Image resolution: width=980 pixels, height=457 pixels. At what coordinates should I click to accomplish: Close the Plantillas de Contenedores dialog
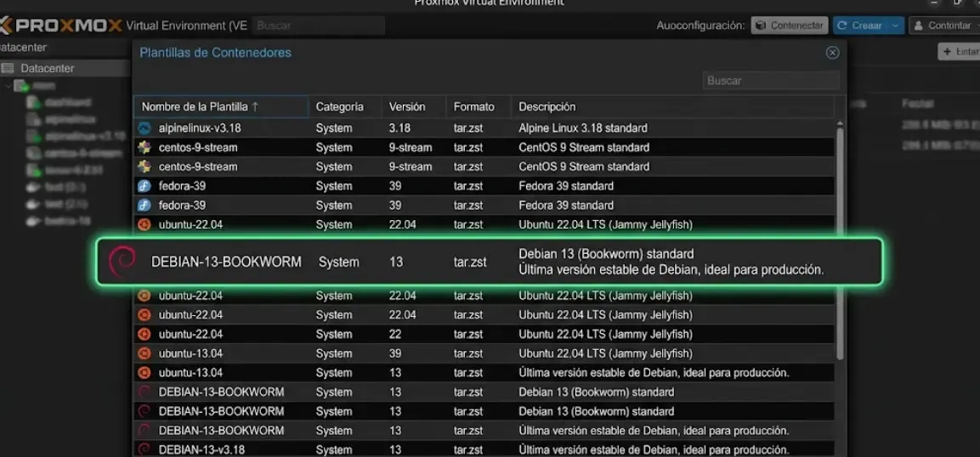coord(832,53)
